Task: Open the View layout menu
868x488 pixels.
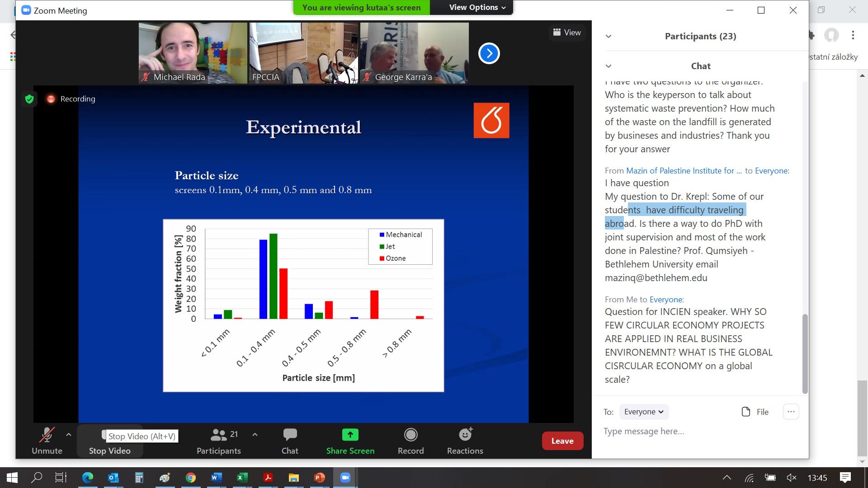Action: (567, 33)
